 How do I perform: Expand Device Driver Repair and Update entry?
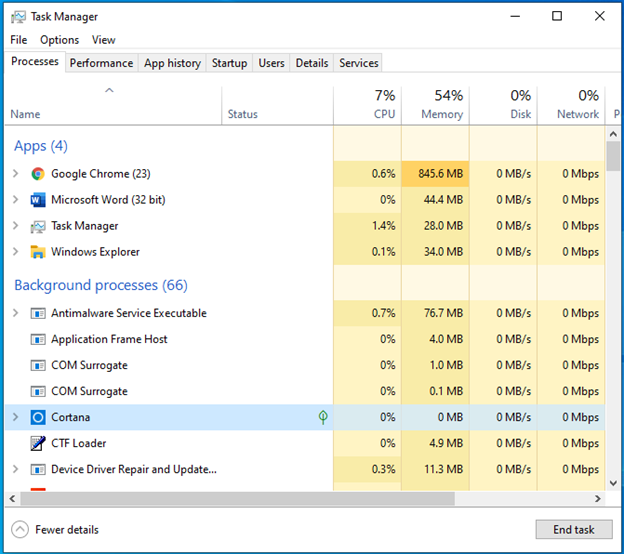[x=16, y=469]
